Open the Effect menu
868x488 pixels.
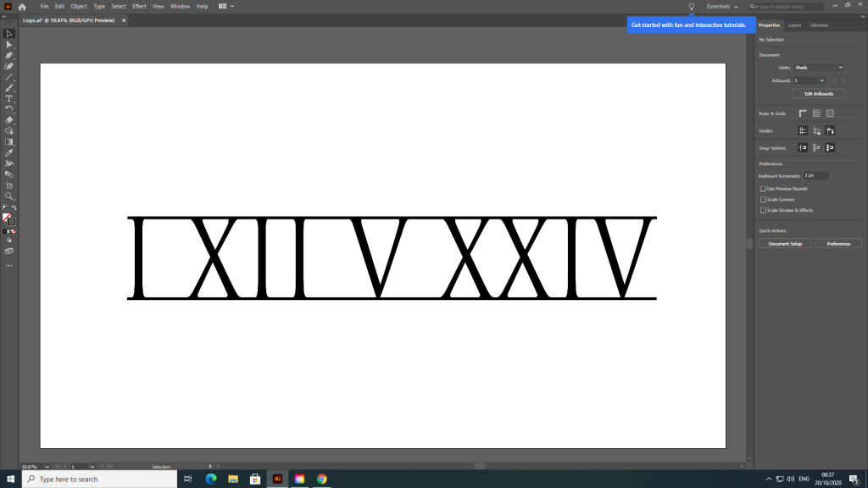139,6
